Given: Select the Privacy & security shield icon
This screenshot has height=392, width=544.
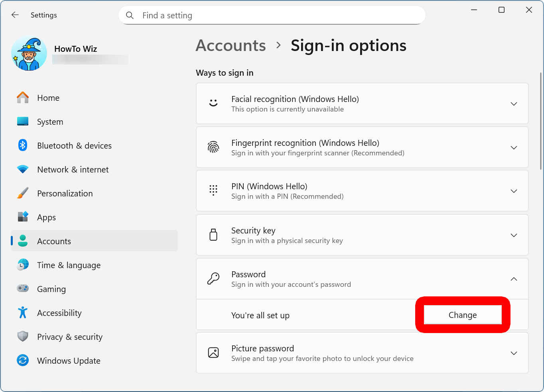Looking at the screenshot, I should [x=23, y=337].
